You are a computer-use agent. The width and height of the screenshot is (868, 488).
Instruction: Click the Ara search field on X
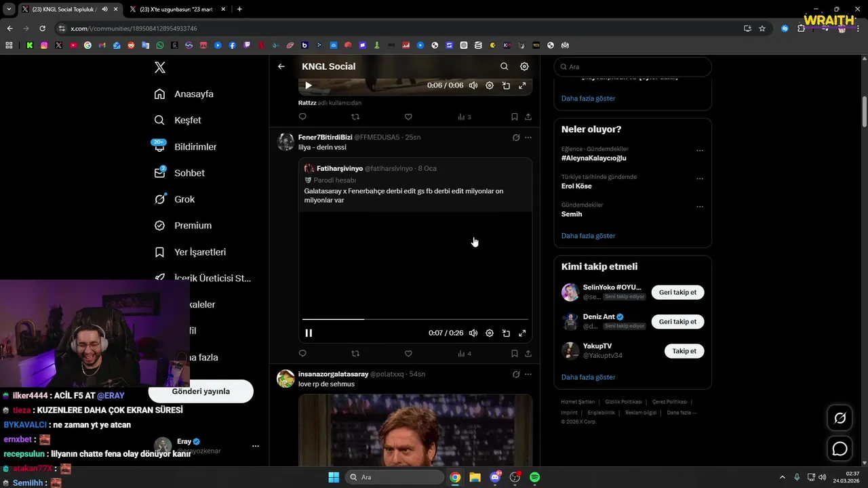(x=633, y=66)
